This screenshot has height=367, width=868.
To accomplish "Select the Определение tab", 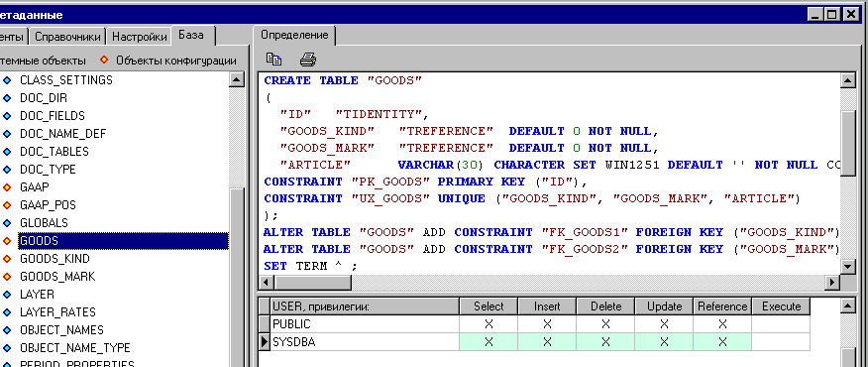I will click(294, 35).
